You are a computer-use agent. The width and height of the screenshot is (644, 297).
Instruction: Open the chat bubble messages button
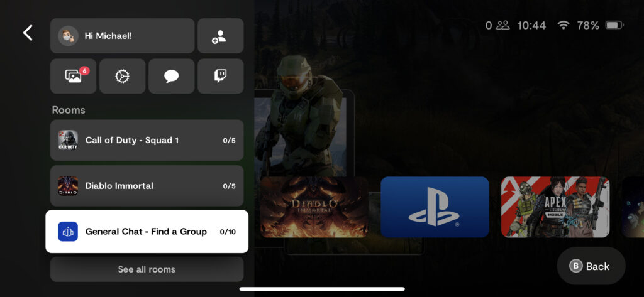point(171,77)
